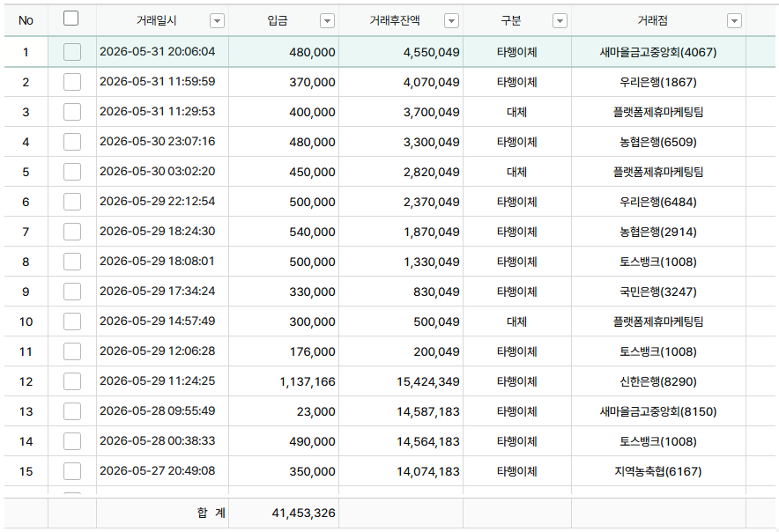Viewport: 779px width, 532px height.
Task: Click deposit amount 1,137,166
Action: (x=308, y=381)
